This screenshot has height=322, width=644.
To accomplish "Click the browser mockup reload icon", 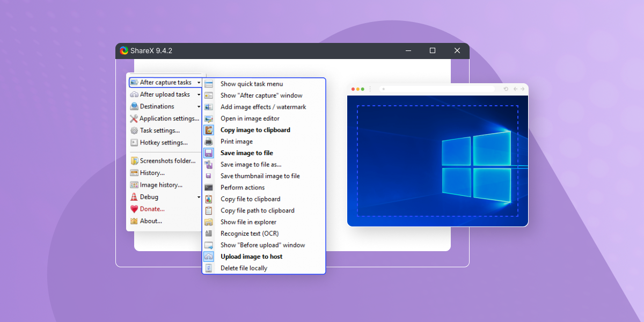I will pos(506,89).
